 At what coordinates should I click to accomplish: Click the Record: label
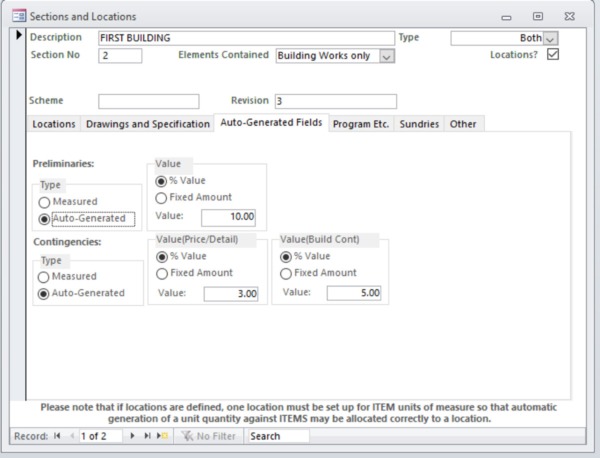31,436
